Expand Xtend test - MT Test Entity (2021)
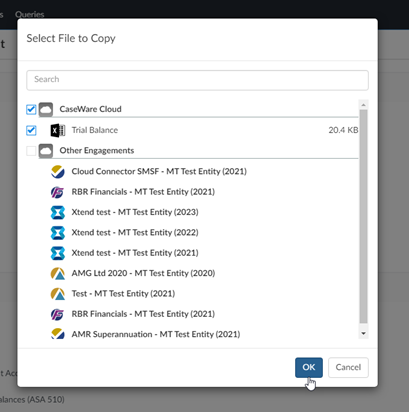Screen dimensions: 409x412 (x=135, y=253)
